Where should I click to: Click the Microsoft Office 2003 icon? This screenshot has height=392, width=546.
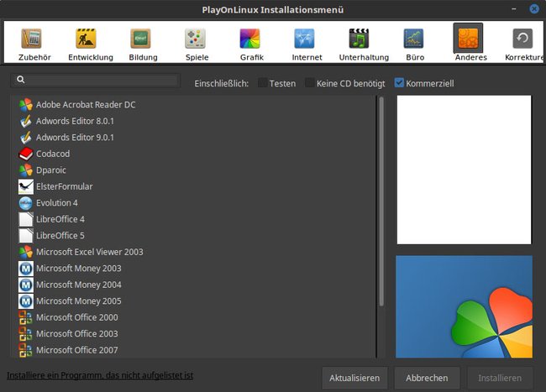[x=26, y=333]
